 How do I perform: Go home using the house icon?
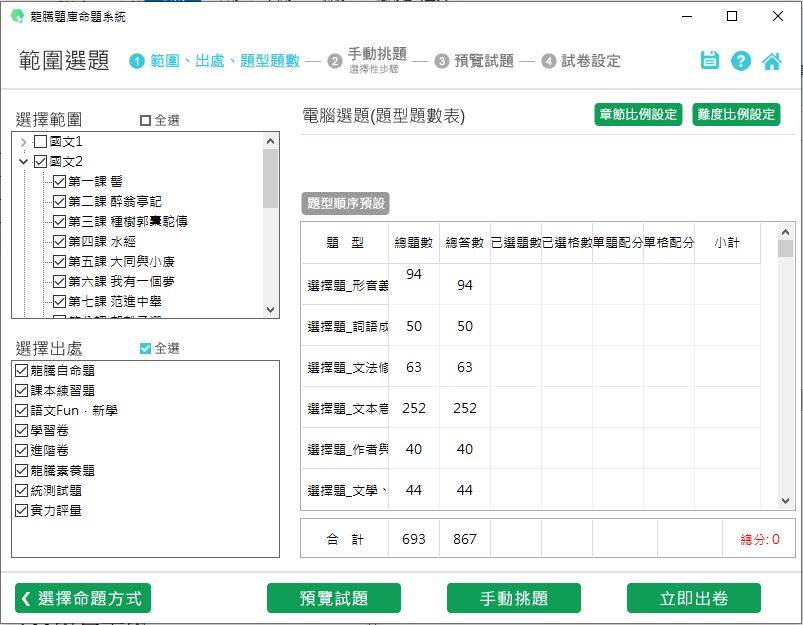click(x=772, y=61)
